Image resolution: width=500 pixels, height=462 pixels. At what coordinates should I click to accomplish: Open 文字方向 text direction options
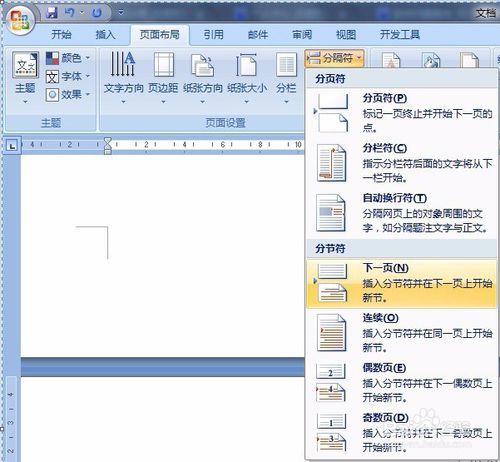click(x=124, y=77)
